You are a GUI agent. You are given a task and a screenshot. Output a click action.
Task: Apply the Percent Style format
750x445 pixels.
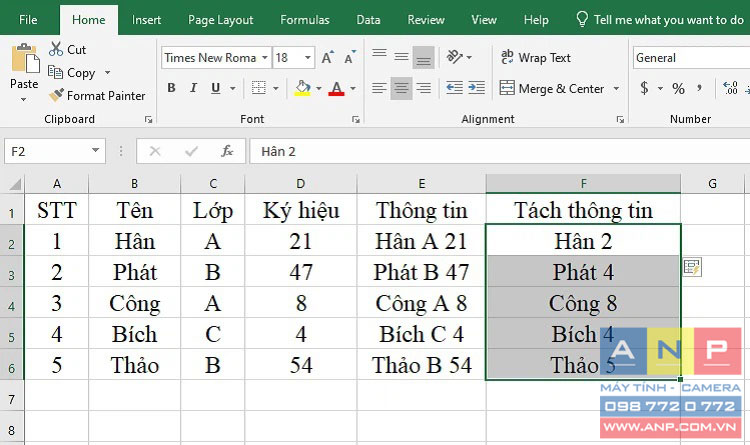(x=678, y=88)
